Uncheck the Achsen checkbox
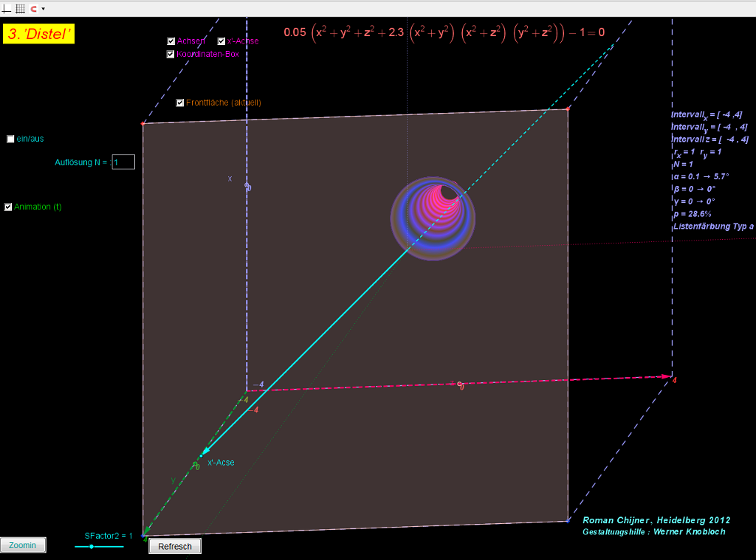 pyautogui.click(x=171, y=41)
